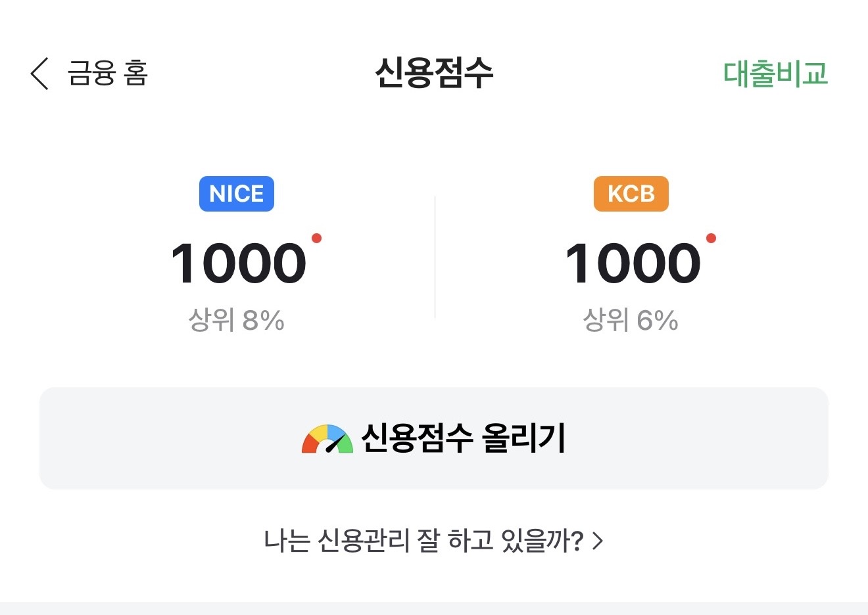Tap NICE 상위 8% ranking text

pyautogui.click(x=237, y=321)
